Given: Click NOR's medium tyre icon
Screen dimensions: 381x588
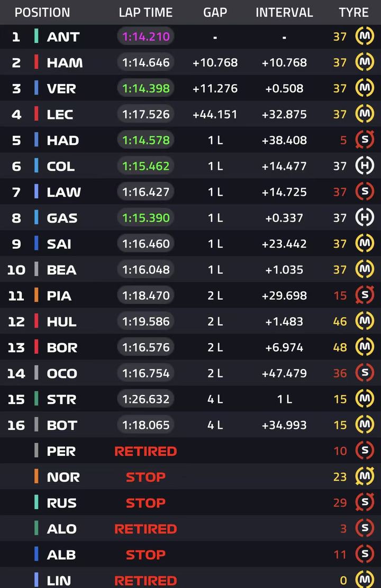Looking at the screenshot, I should [x=365, y=476].
